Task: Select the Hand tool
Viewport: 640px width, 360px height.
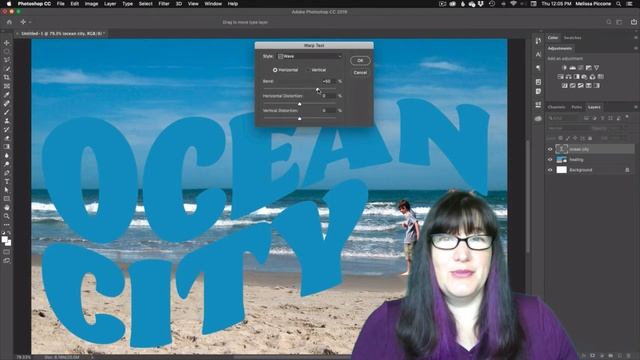Action: (7, 207)
